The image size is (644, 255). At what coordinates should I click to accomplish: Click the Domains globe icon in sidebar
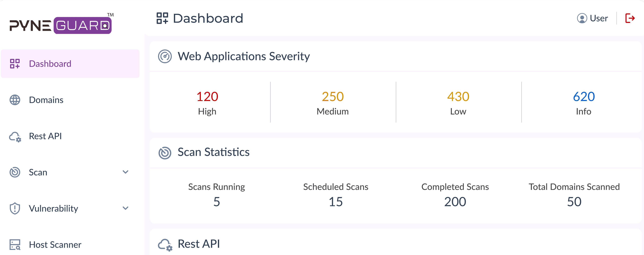[x=15, y=100]
